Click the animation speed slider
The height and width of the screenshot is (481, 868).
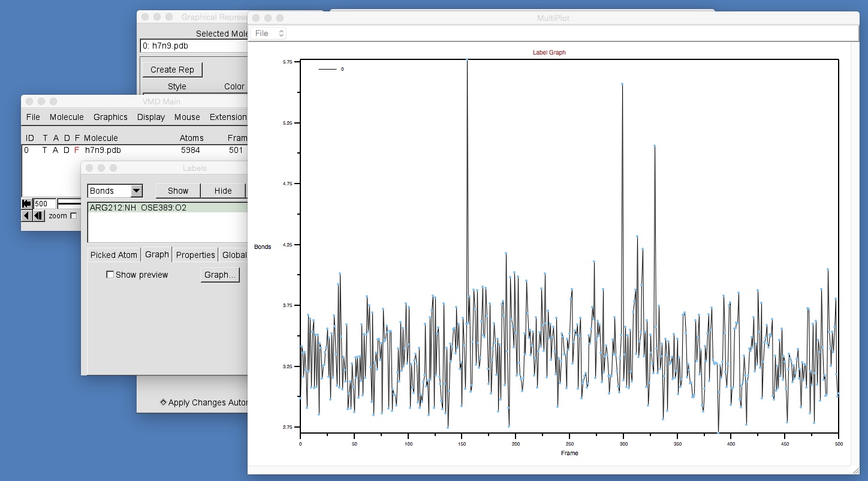click(x=69, y=203)
